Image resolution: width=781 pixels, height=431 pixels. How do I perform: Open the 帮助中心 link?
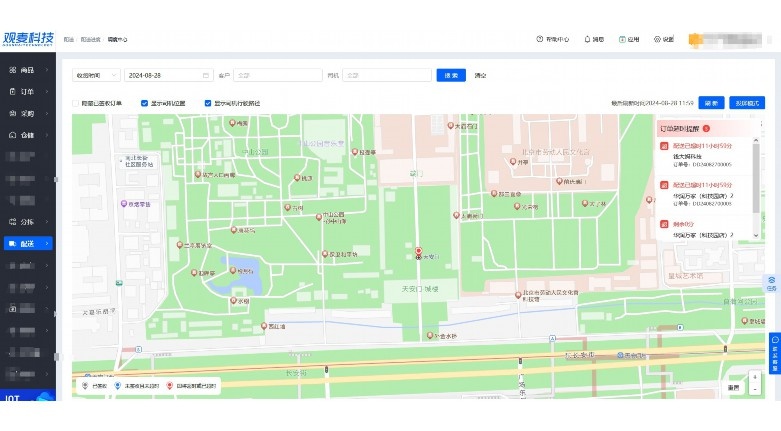(x=553, y=39)
